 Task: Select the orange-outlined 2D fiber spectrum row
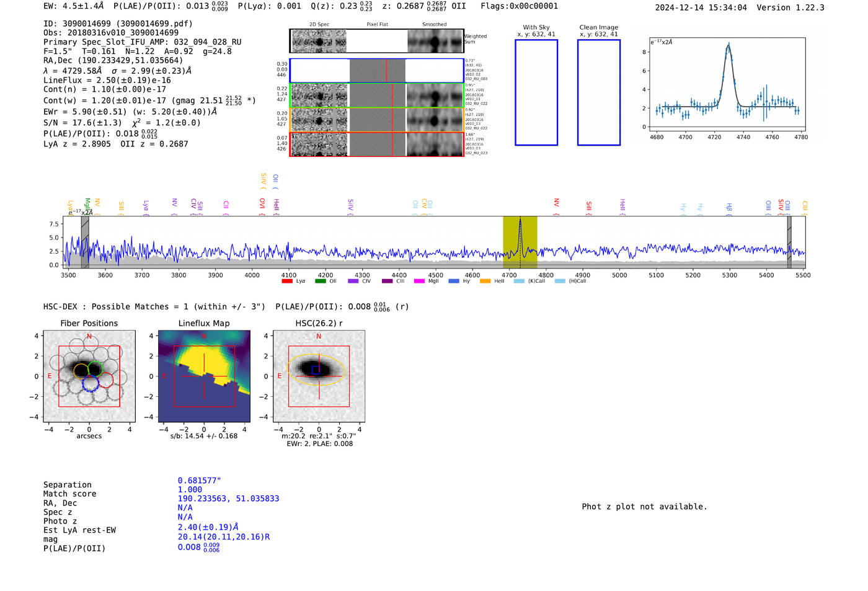click(x=377, y=120)
